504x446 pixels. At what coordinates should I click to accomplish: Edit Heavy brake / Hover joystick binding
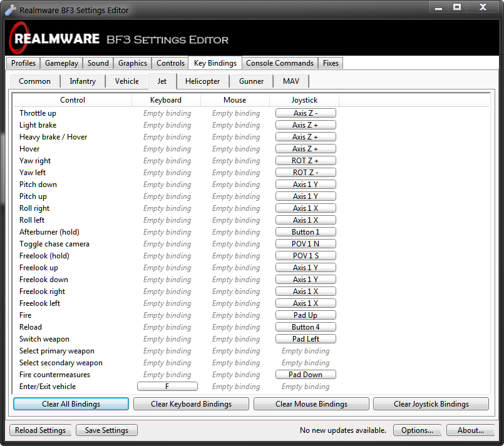306,137
